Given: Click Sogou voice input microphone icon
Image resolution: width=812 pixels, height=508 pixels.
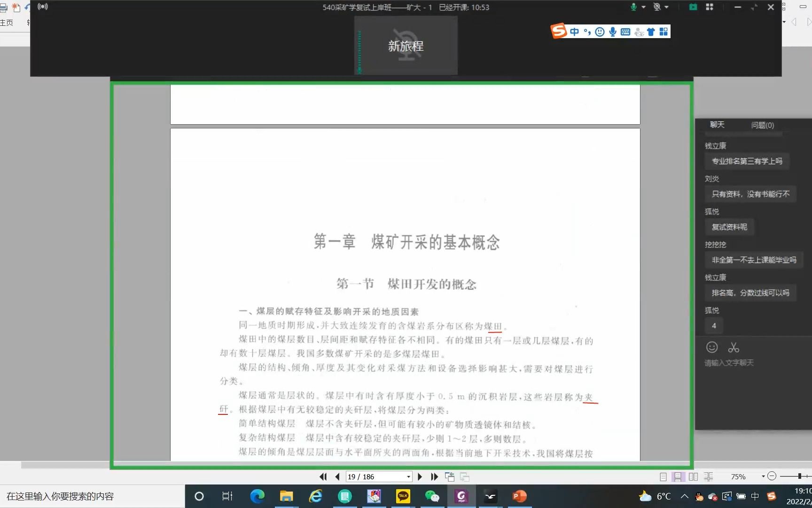Looking at the screenshot, I should [613, 32].
